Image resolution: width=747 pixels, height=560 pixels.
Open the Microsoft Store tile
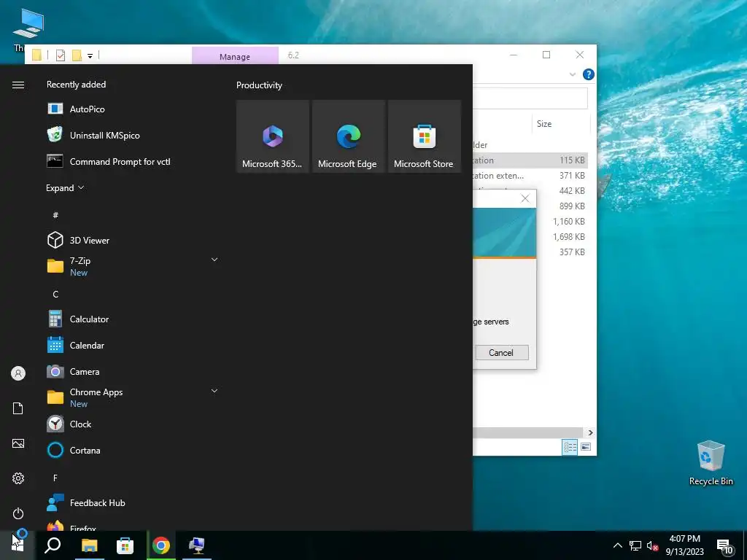tap(425, 136)
